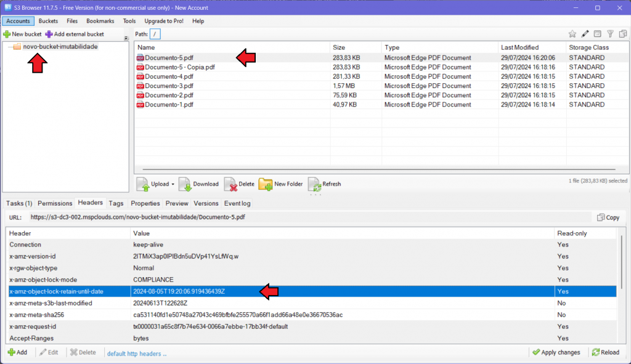Sort files by the Size column

point(356,47)
